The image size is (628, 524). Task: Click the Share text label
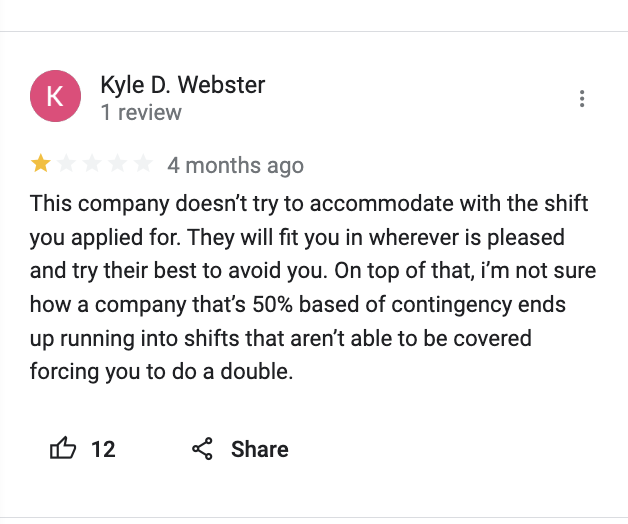260,449
